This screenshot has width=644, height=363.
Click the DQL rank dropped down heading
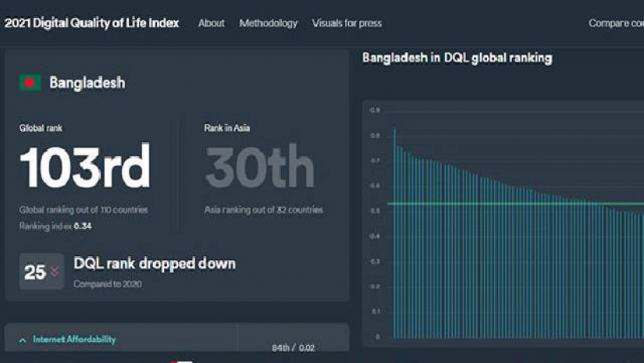point(154,264)
